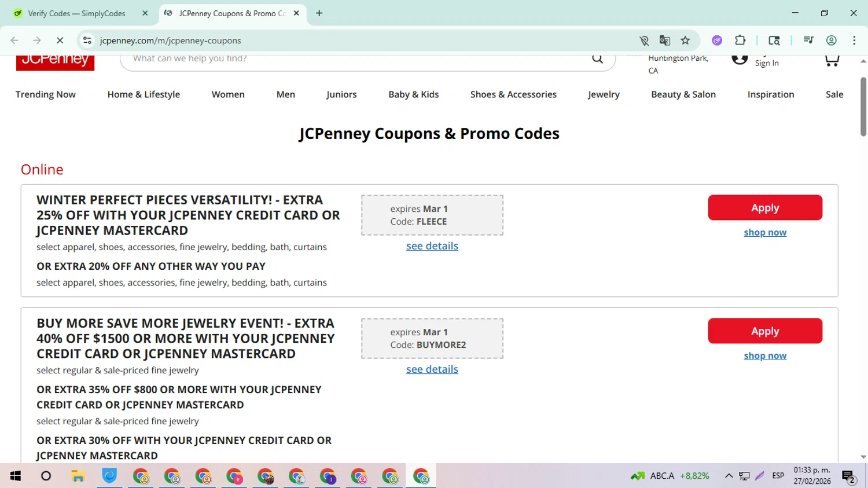The image size is (868, 488).
Task: Open the media controls music icon
Action: pos(808,41)
